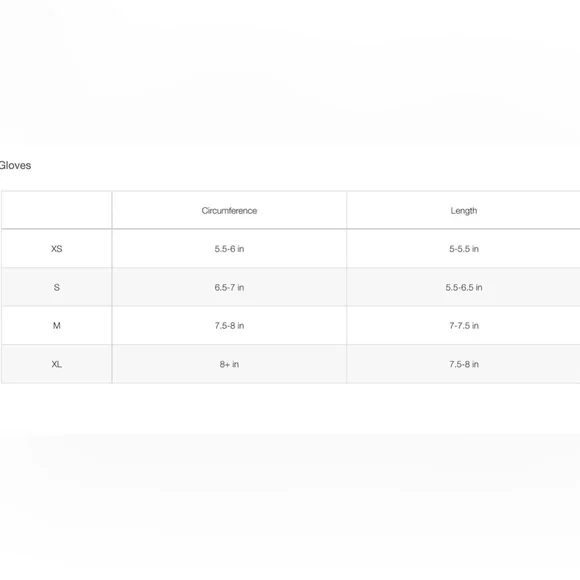The height and width of the screenshot is (580, 580).
Task: Click the empty top-left header cell
Action: 57,210
